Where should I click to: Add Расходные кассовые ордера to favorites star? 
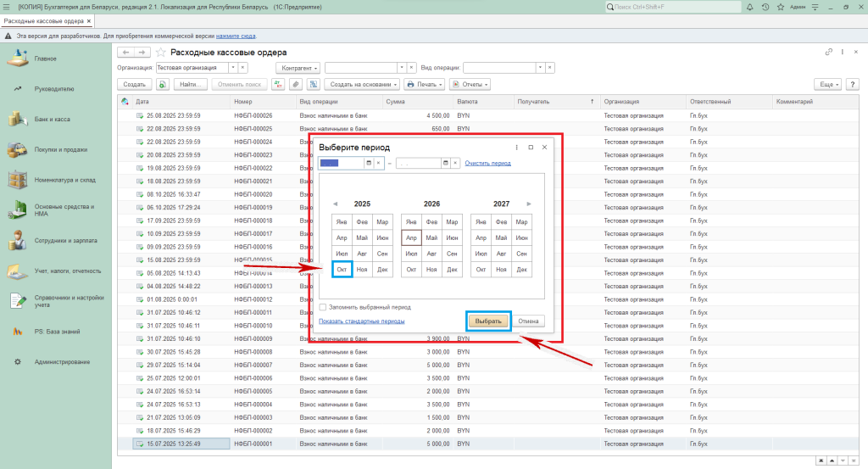(160, 53)
